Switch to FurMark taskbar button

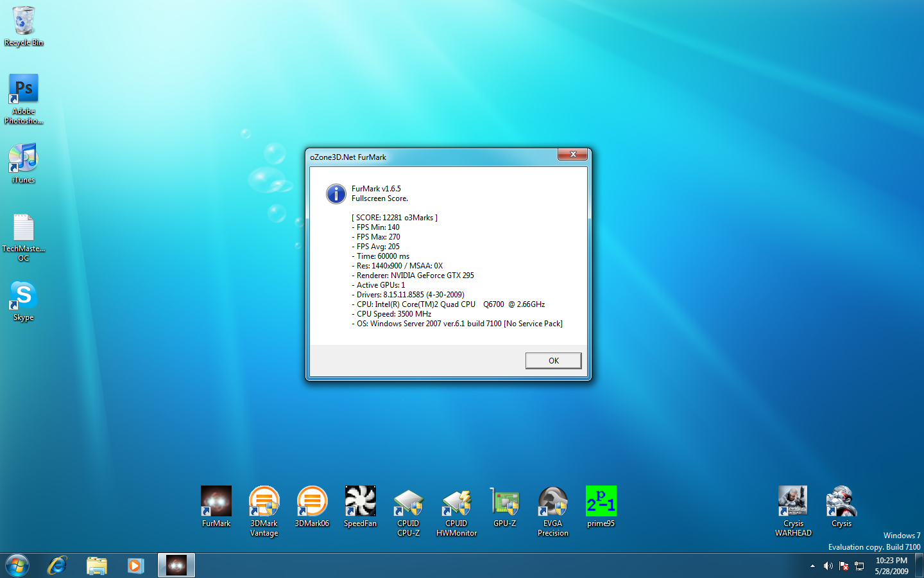176,566
